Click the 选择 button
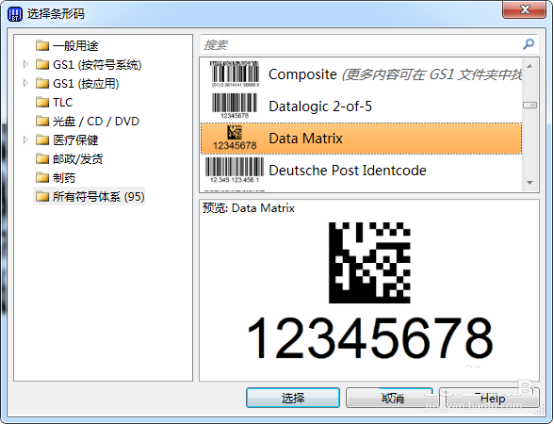This screenshot has height=425, width=554. (293, 398)
